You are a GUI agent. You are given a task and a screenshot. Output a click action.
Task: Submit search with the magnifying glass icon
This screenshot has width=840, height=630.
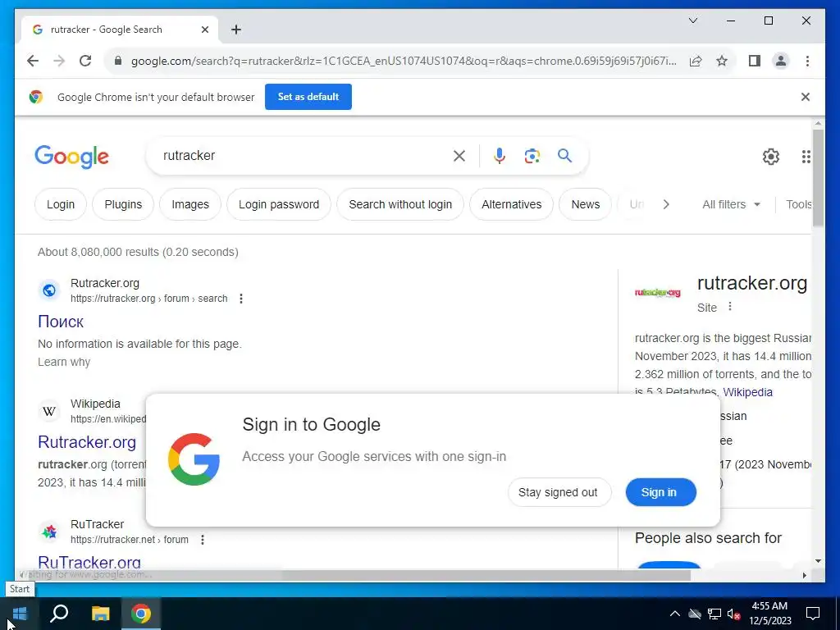point(564,156)
